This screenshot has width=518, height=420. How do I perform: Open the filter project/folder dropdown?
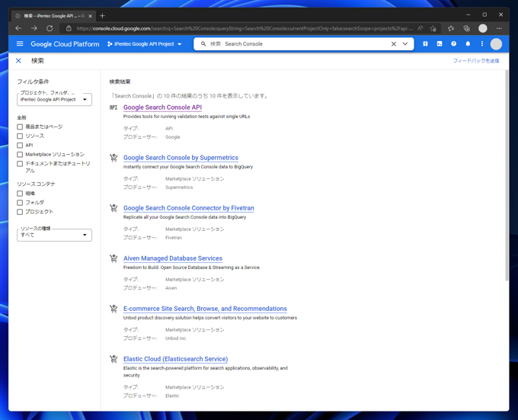click(55, 99)
